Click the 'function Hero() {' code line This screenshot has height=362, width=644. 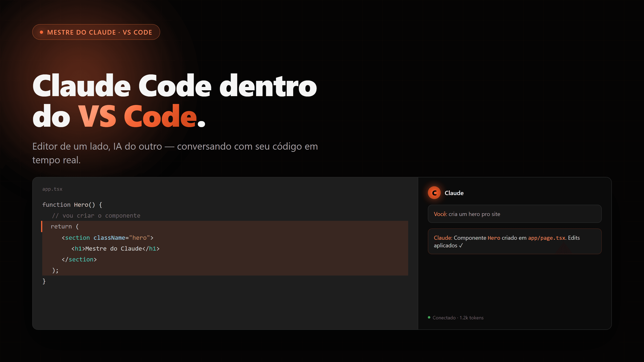coord(72,205)
